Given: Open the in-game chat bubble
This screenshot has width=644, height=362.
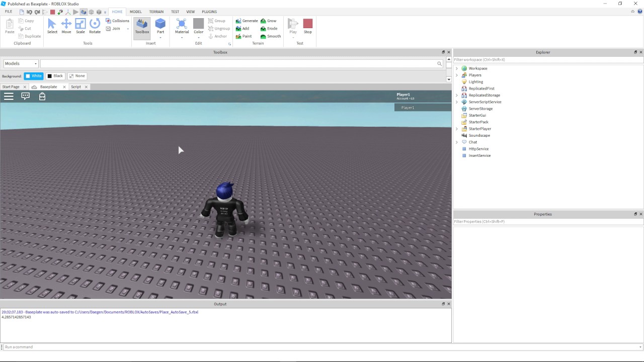Looking at the screenshot, I should [25, 96].
